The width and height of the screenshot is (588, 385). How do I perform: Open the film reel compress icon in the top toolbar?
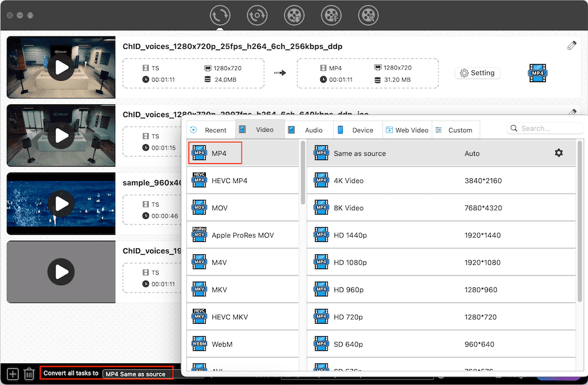coord(331,15)
